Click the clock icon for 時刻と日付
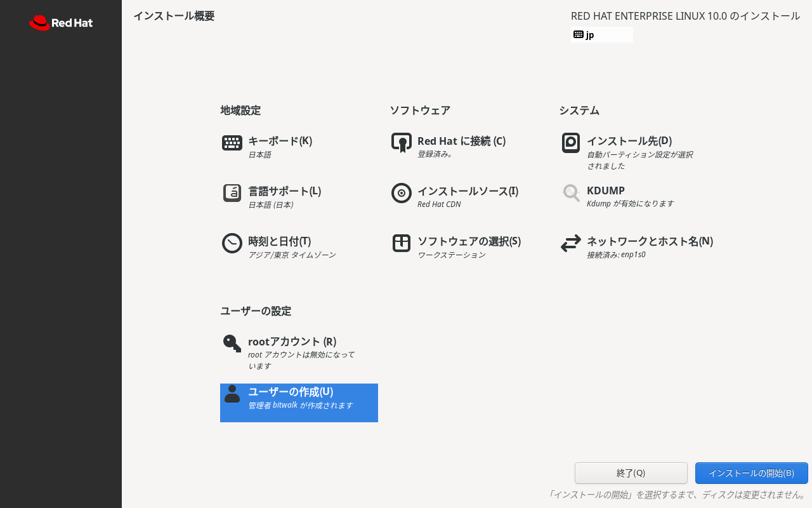The image size is (812, 508). 232,243
